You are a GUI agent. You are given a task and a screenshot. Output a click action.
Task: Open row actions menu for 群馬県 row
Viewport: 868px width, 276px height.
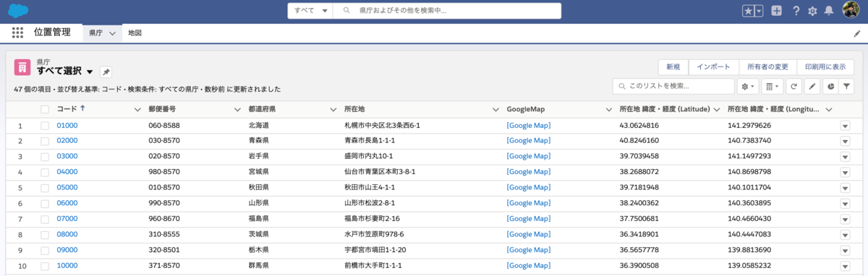[845, 266]
